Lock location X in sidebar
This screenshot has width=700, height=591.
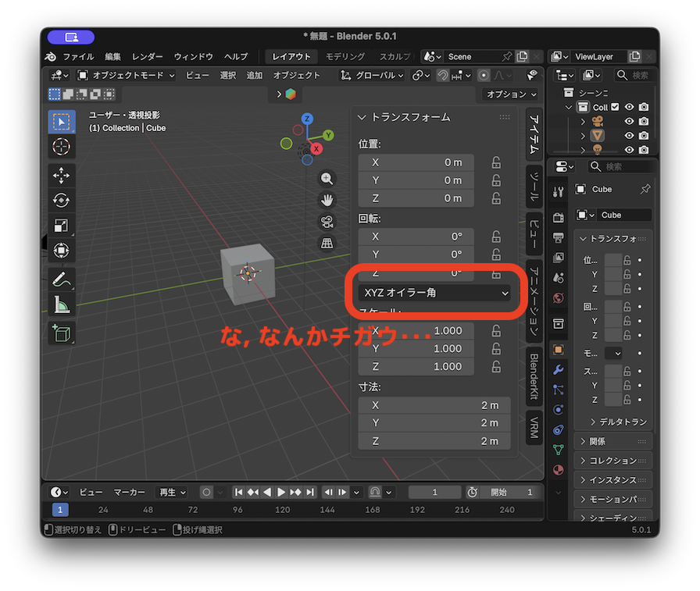coord(496,163)
